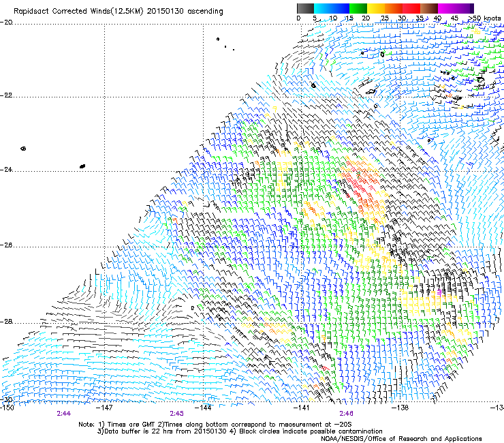Pick the orange 25-30 knots legend color

pyautogui.click(x=394, y=8)
